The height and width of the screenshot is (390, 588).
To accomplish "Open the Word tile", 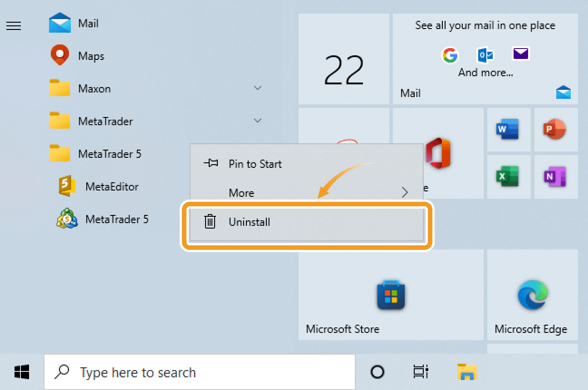I will click(507, 130).
